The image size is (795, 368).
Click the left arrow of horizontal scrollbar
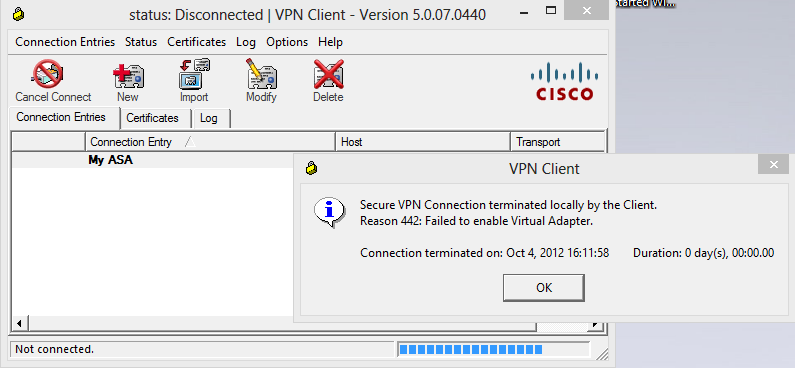pos(20,322)
